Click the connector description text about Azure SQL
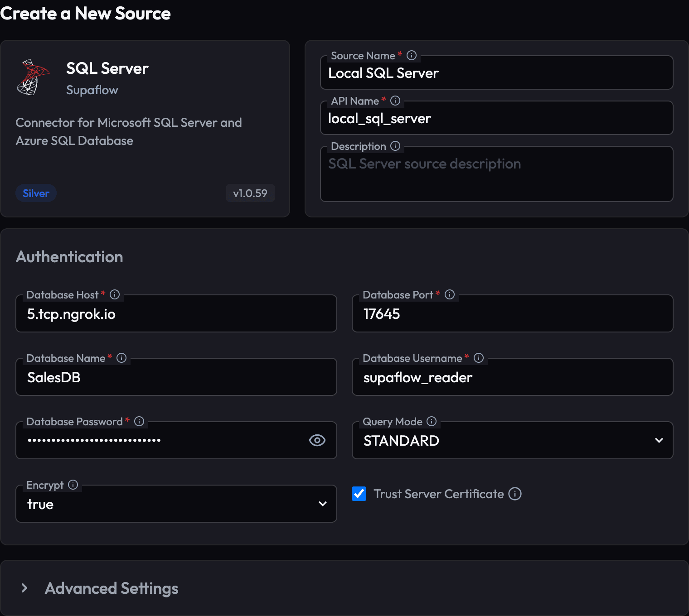This screenshot has height=616, width=689. 129,131
